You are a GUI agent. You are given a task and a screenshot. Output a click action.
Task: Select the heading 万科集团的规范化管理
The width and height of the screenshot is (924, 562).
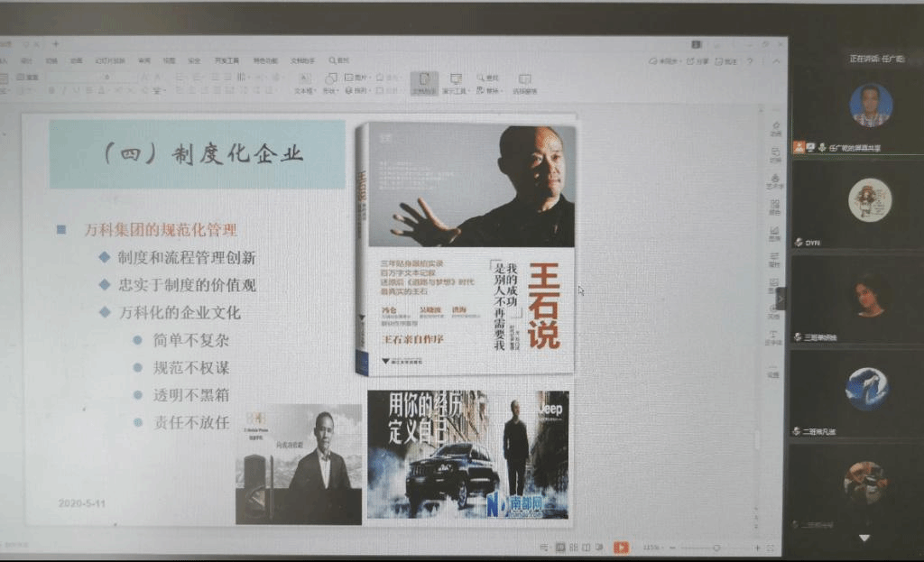coord(161,230)
